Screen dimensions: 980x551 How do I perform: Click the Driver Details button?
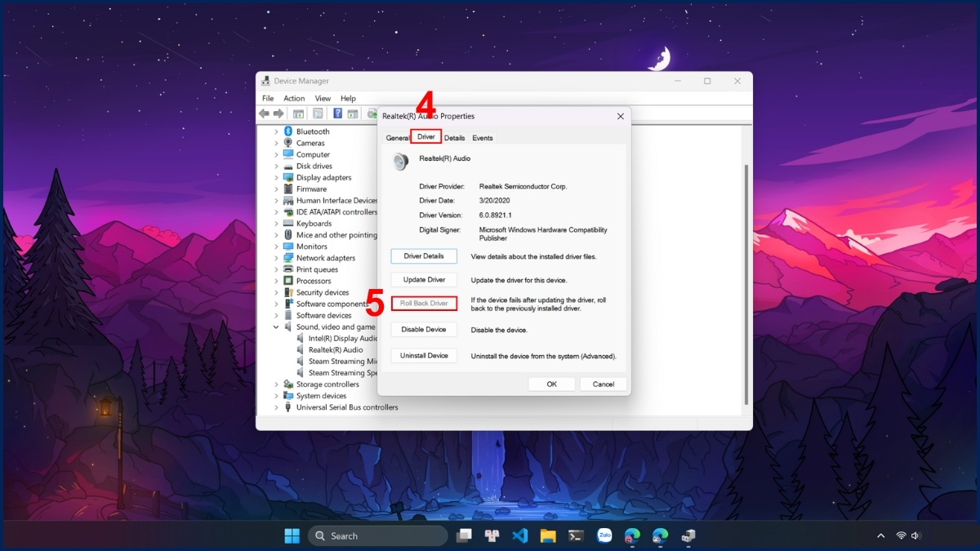[424, 256]
